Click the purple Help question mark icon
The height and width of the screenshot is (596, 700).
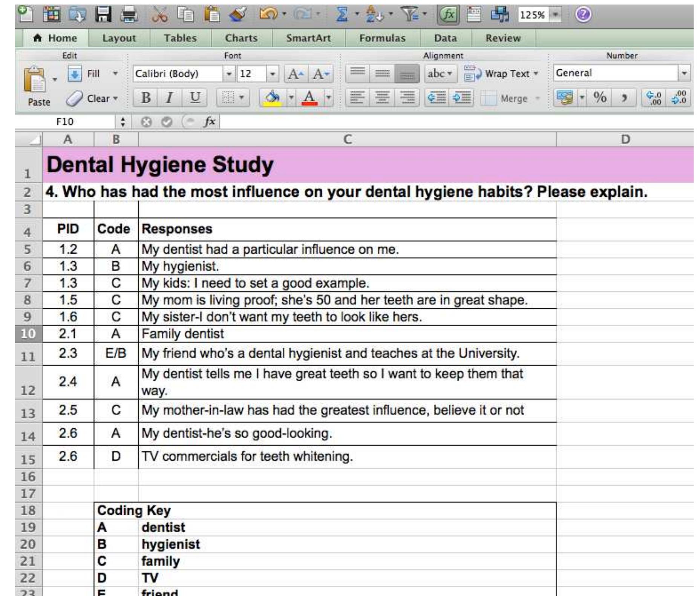point(583,15)
